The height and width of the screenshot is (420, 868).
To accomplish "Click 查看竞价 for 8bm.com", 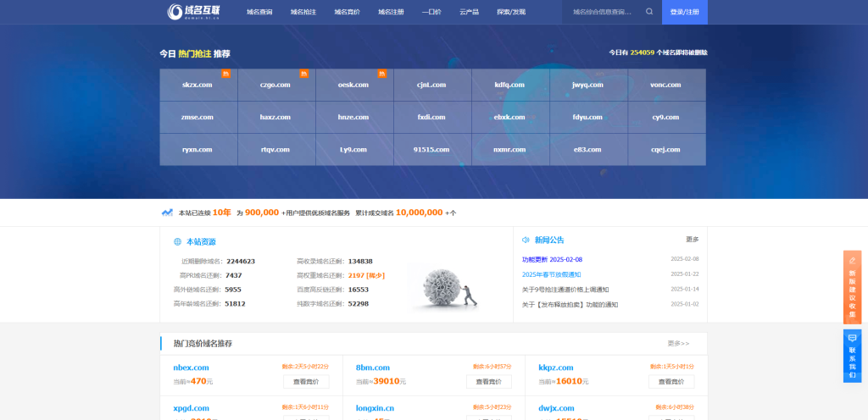I will click(489, 382).
